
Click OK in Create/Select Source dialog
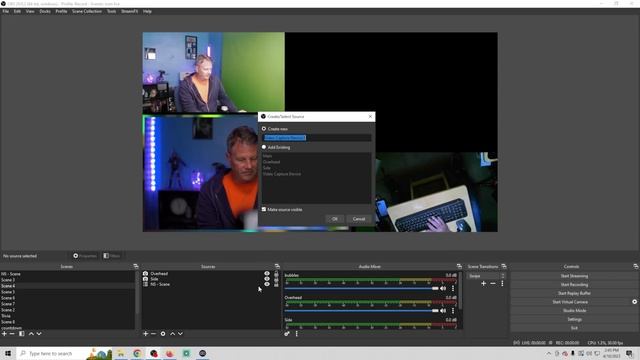[x=335, y=219]
